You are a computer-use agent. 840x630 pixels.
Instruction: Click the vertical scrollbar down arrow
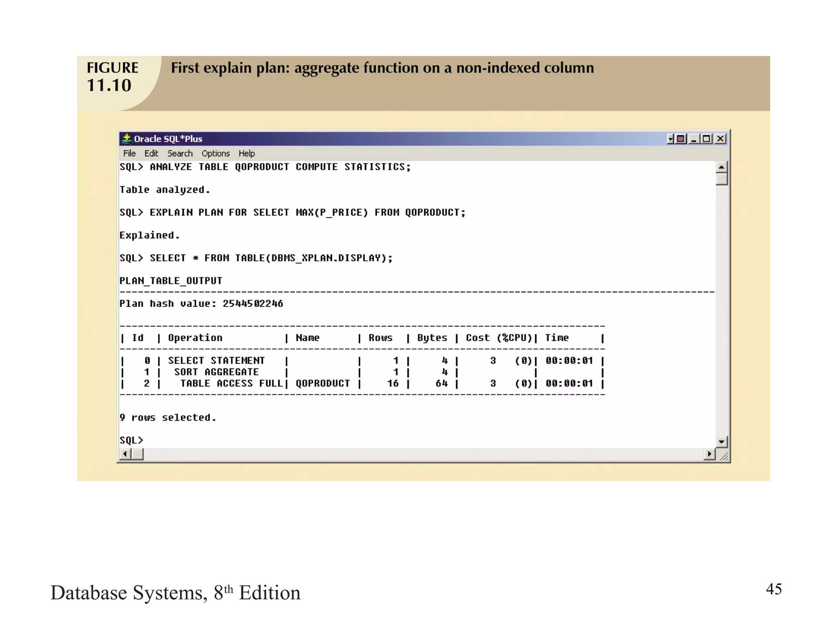point(721,442)
